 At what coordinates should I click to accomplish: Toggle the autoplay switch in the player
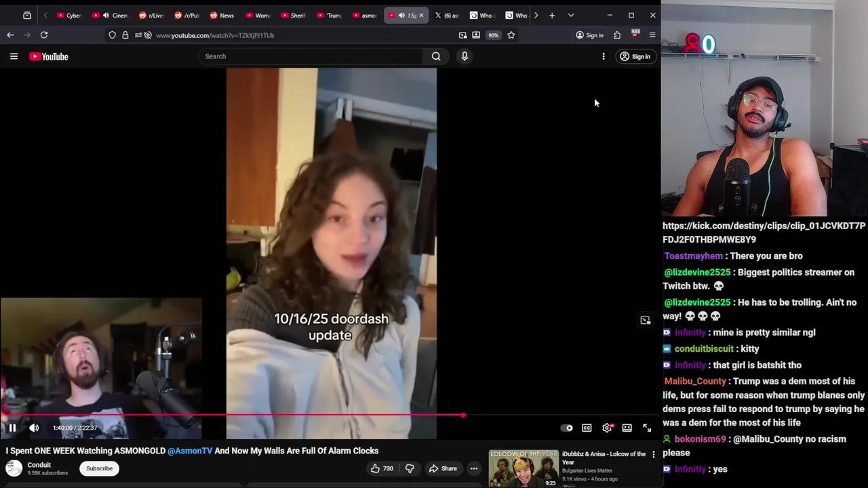[x=567, y=428]
